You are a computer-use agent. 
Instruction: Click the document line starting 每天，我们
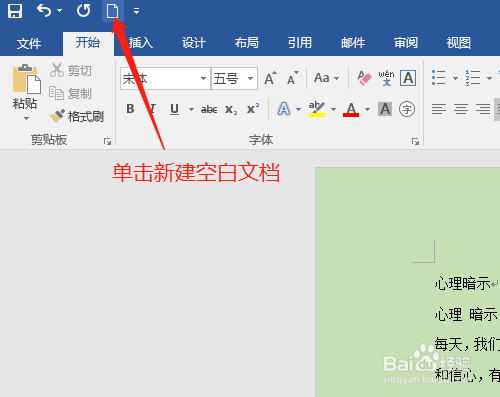467,344
